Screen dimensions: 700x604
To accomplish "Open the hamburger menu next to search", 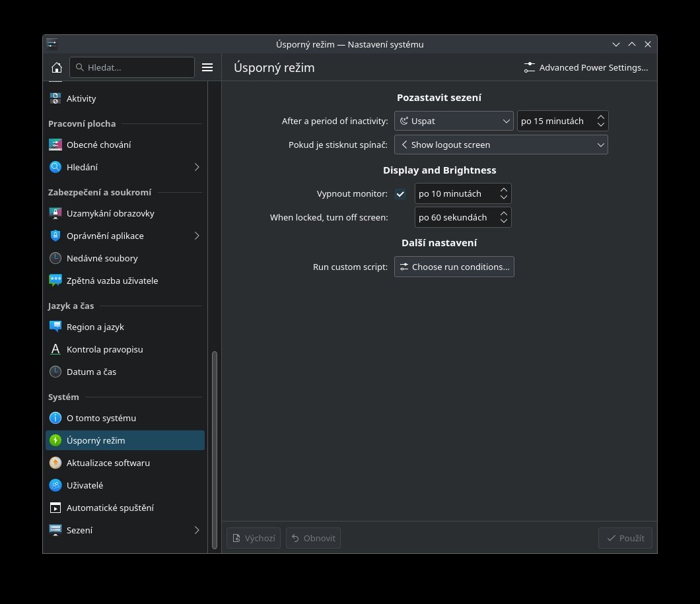I will tap(207, 67).
